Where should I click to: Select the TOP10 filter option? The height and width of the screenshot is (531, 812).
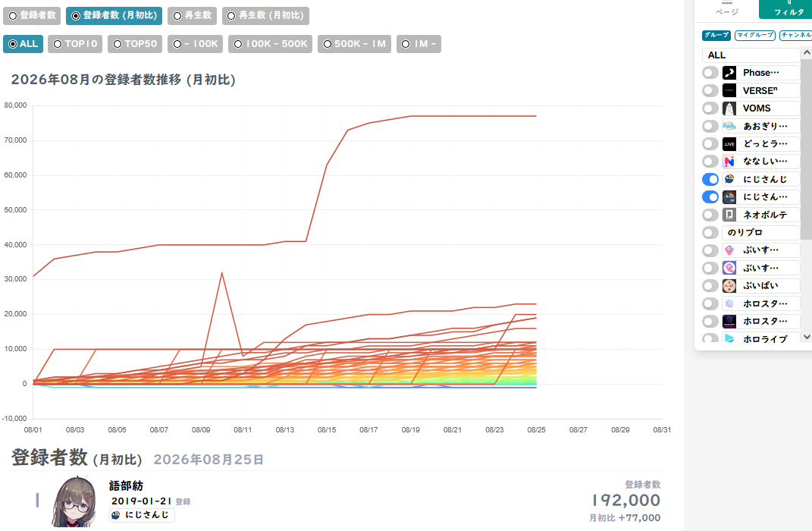tap(75, 44)
